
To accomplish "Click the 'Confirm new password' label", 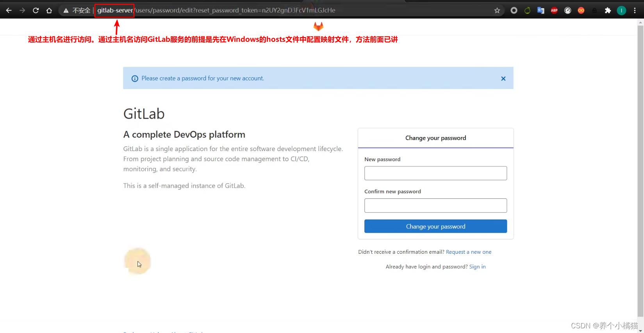I will pos(392,192).
